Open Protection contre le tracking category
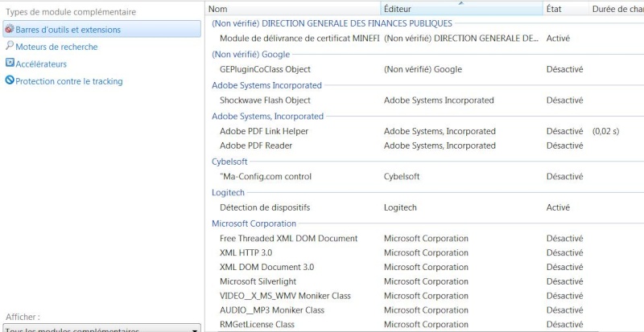 69,81
